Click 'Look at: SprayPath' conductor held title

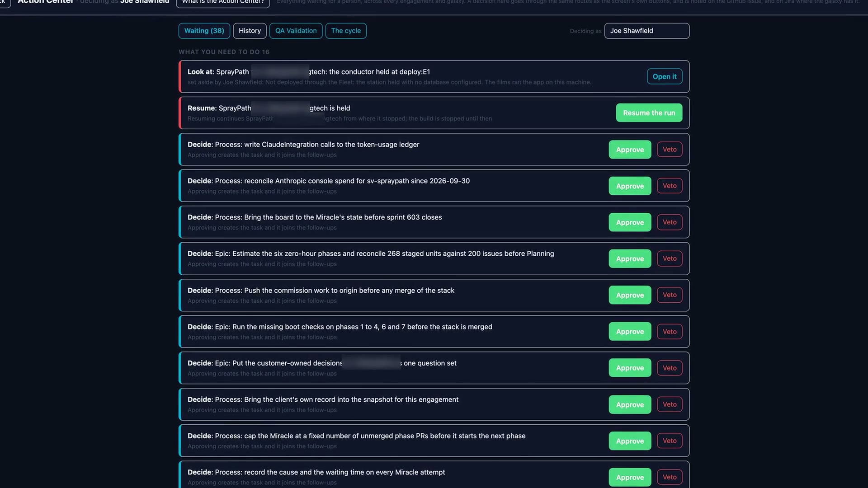[x=309, y=72]
